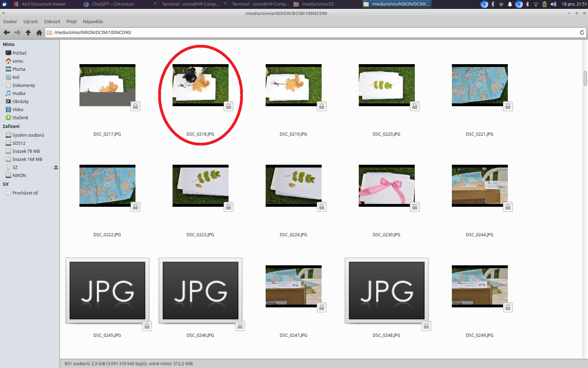The image size is (588, 368).
Task: Click the vertical scrollbar handle
Action: [585, 79]
